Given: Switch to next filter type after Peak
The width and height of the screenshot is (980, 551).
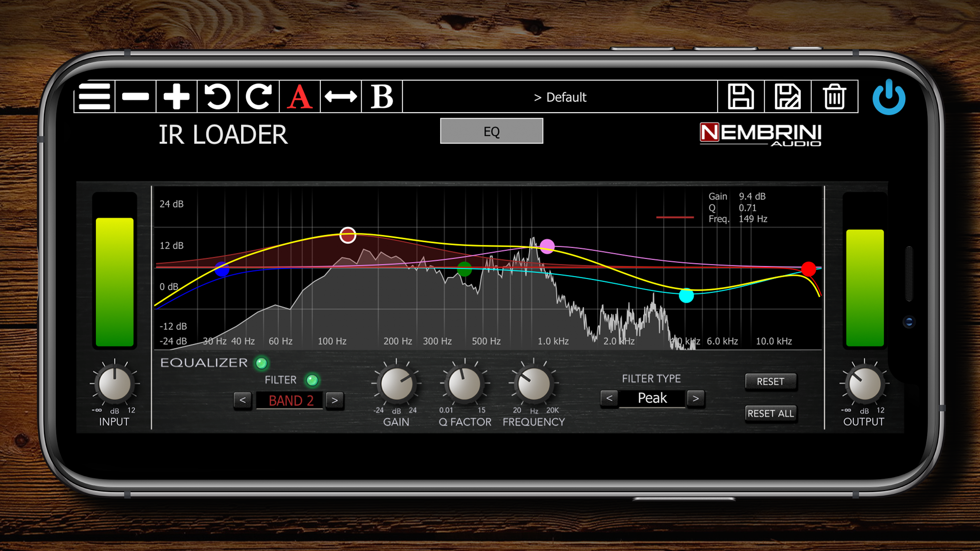Looking at the screenshot, I should point(695,398).
